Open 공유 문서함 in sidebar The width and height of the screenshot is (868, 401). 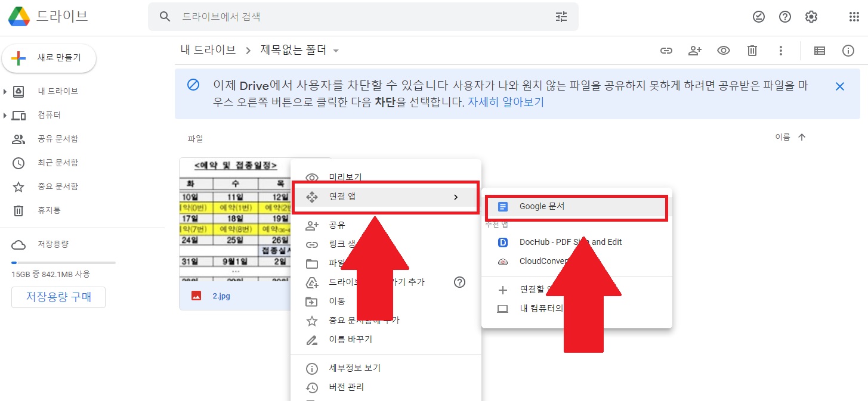click(58, 139)
